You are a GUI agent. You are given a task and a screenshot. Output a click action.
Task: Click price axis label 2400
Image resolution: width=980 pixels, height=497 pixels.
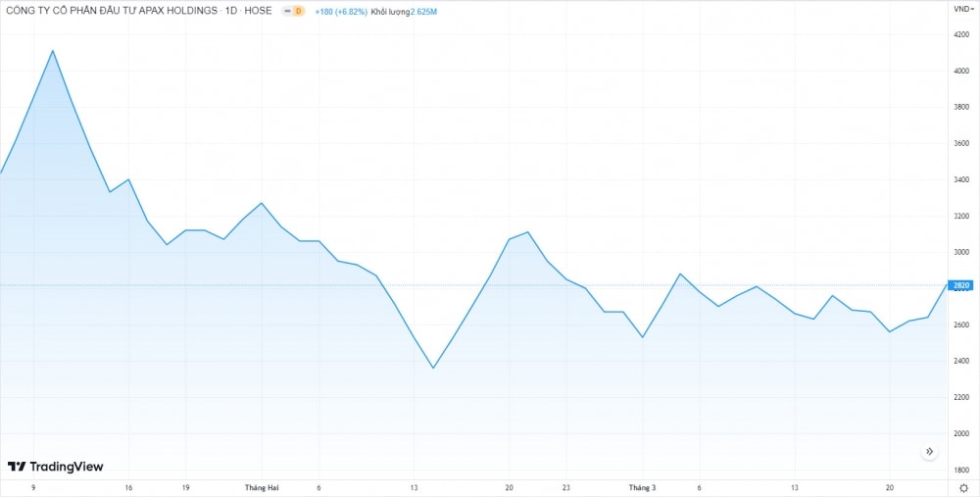click(x=961, y=362)
